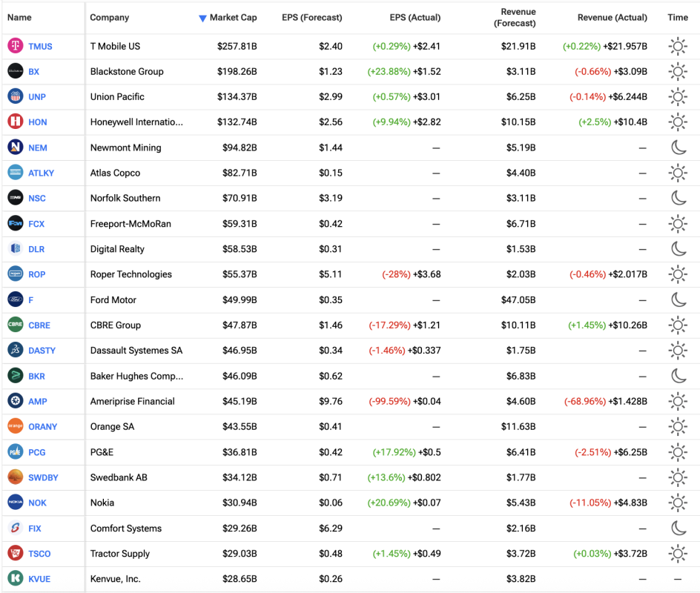Image resolution: width=700 pixels, height=593 pixels.
Task: Click the Union Pacific logo icon
Action: click(16, 96)
